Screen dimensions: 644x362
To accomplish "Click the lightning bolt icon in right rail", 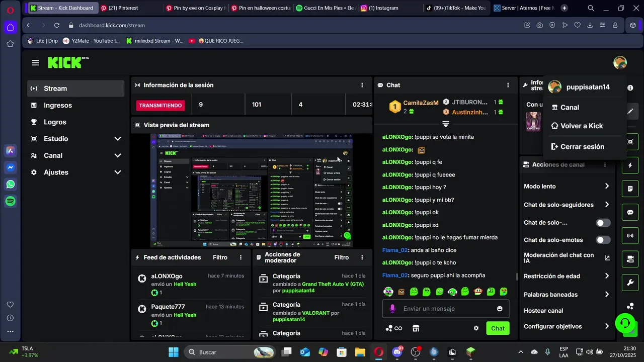I will [x=630, y=165].
